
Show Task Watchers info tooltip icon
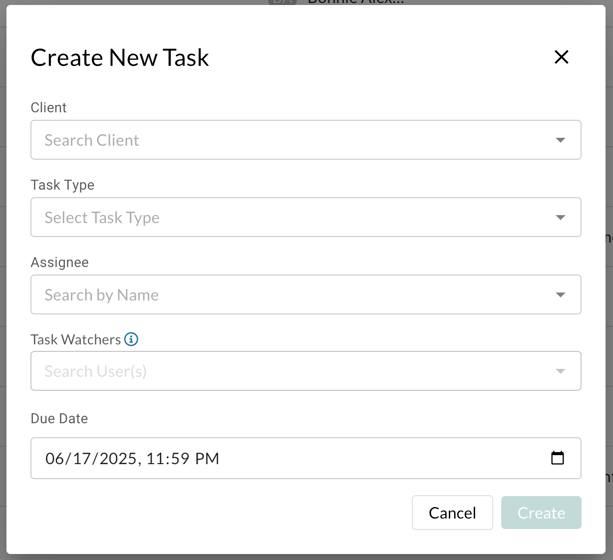click(x=131, y=339)
